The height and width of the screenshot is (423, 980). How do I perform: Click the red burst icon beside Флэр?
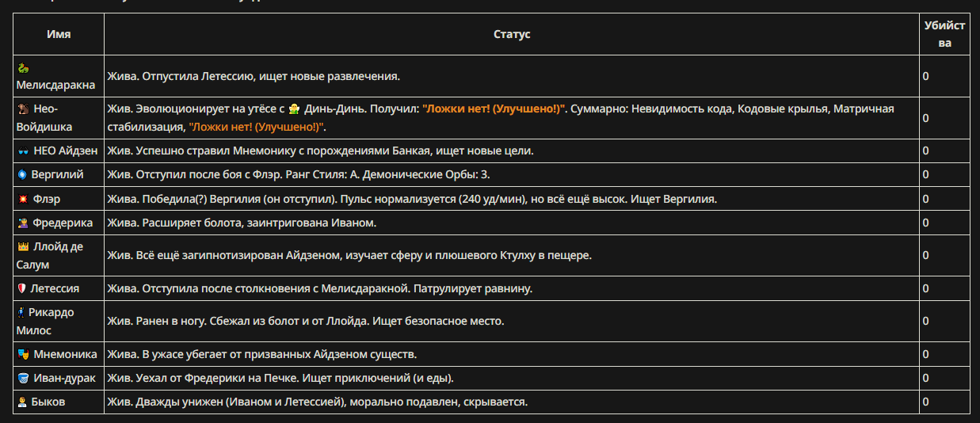pos(22,199)
